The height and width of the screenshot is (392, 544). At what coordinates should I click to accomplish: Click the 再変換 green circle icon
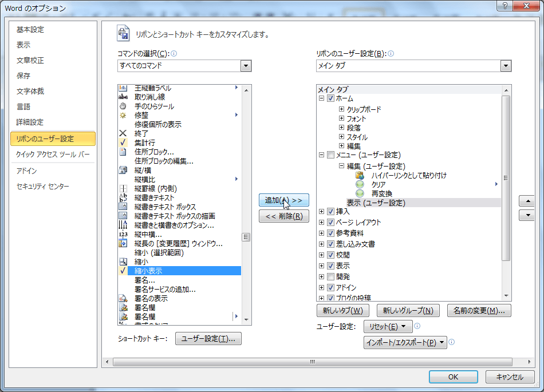pos(360,193)
